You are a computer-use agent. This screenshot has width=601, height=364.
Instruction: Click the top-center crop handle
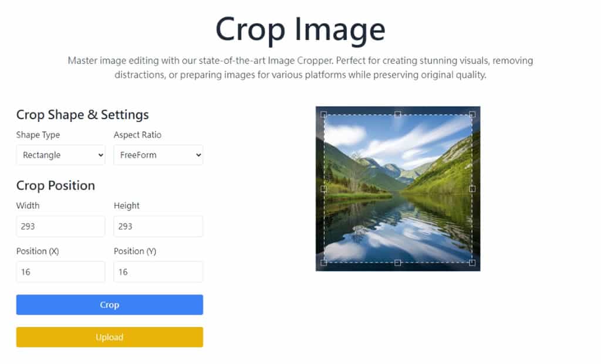[398, 115]
